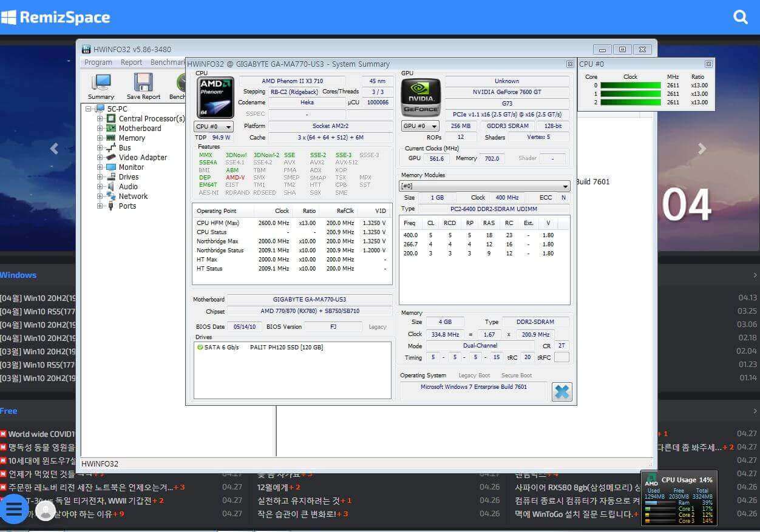The image size is (760, 532).
Task: Expand the Motherboard tree node
Action: coord(100,129)
